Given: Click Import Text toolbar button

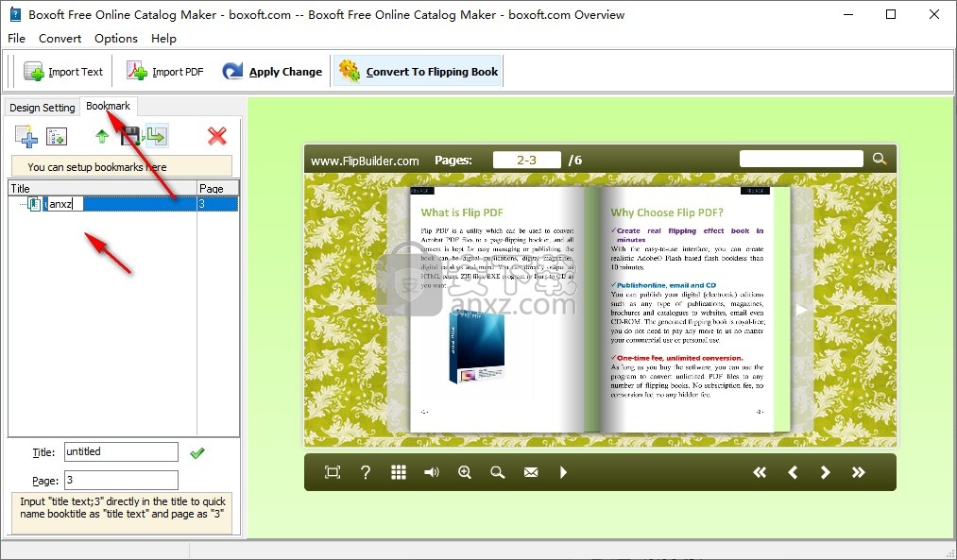Looking at the screenshot, I should tap(63, 72).
